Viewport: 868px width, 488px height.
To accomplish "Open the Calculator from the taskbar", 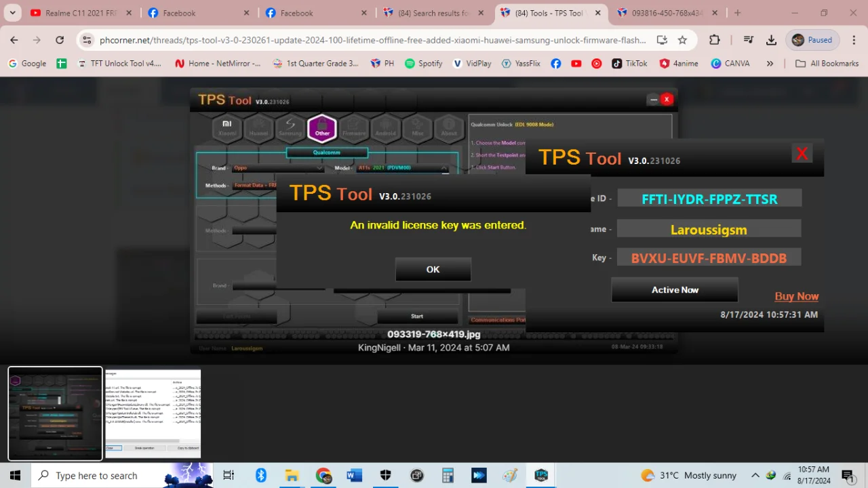I will point(448,476).
